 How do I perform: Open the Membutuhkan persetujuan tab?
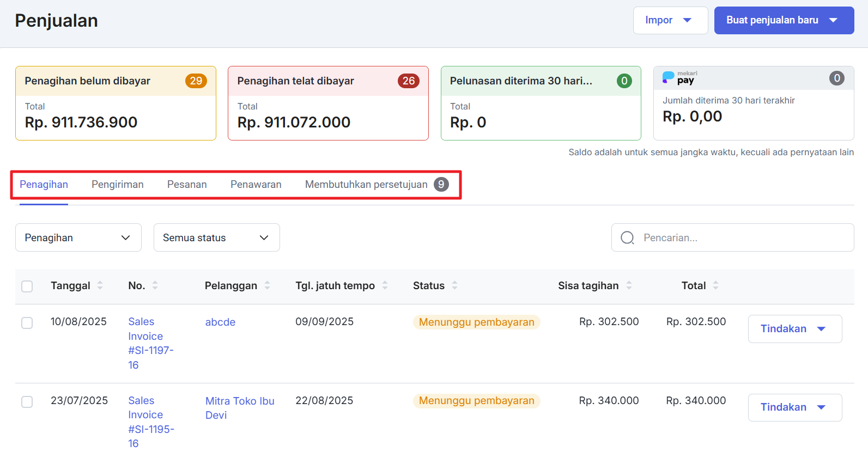point(366,185)
